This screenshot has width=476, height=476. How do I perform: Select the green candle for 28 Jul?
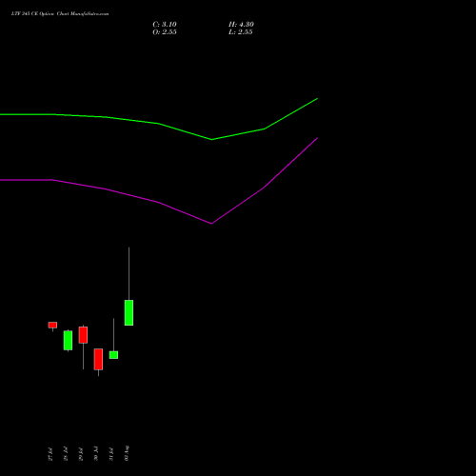click(68, 341)
